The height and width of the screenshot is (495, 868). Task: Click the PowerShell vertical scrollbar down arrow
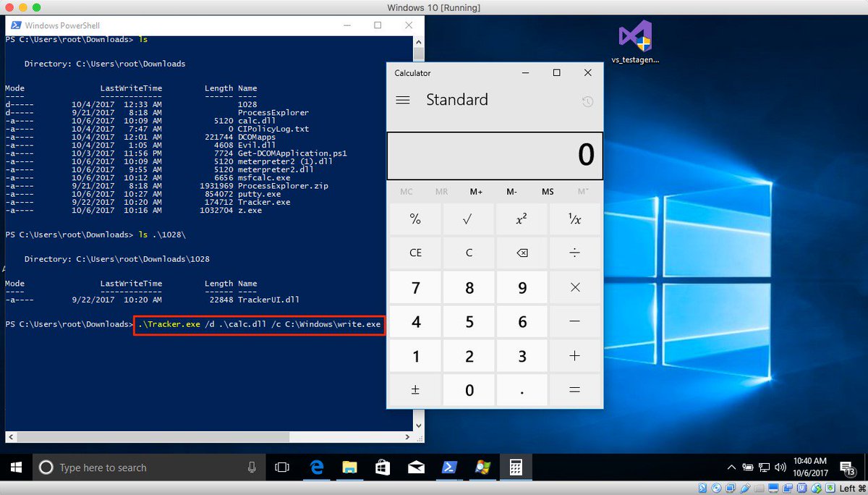click(x=418, y=426)
